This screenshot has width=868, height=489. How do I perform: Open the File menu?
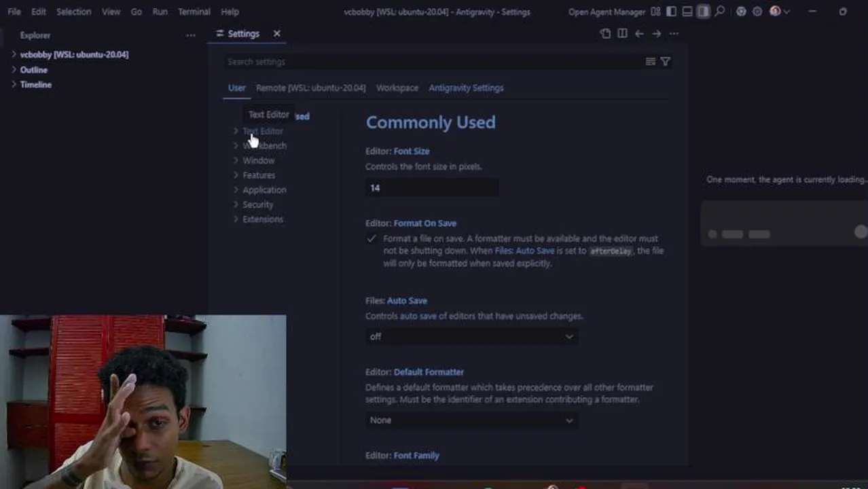coord(14,12)
